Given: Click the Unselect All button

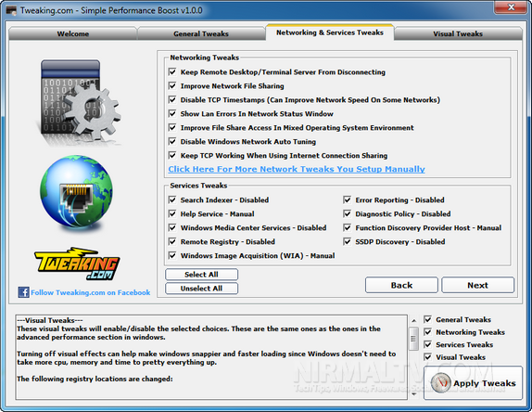Looking at the screenshot, I should (201, 289).
